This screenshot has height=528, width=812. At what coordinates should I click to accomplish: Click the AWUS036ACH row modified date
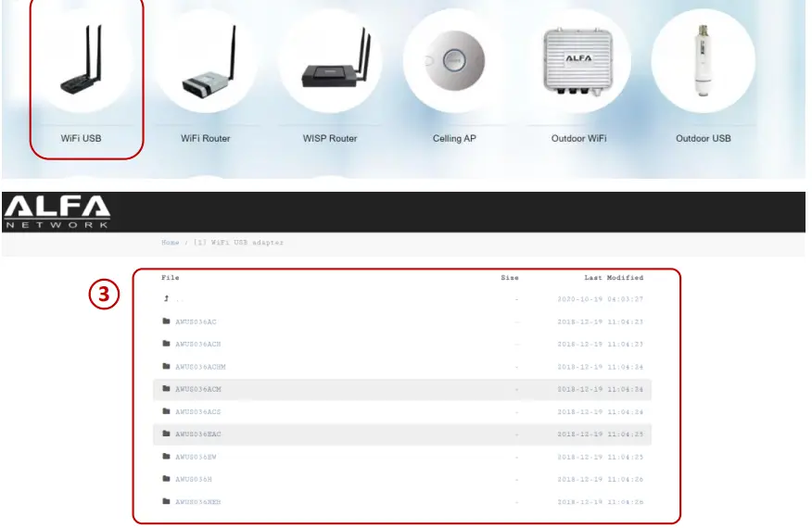coord(601,345)
